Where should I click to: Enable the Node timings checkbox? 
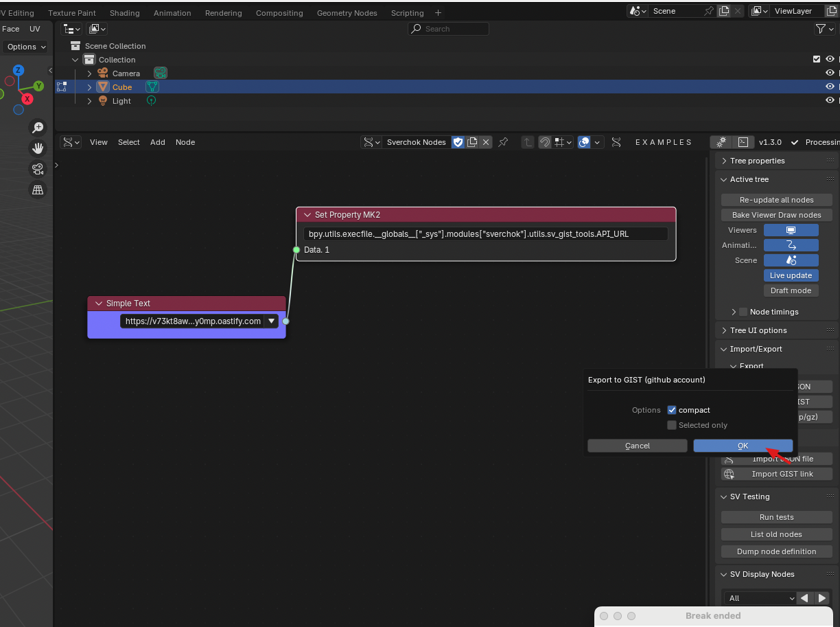(743, 312)
